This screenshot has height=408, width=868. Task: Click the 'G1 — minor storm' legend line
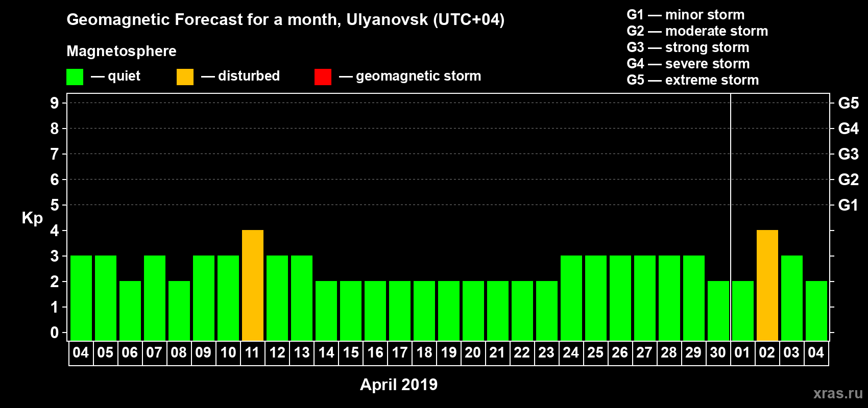pyautogui.click(x=686, y=15)
